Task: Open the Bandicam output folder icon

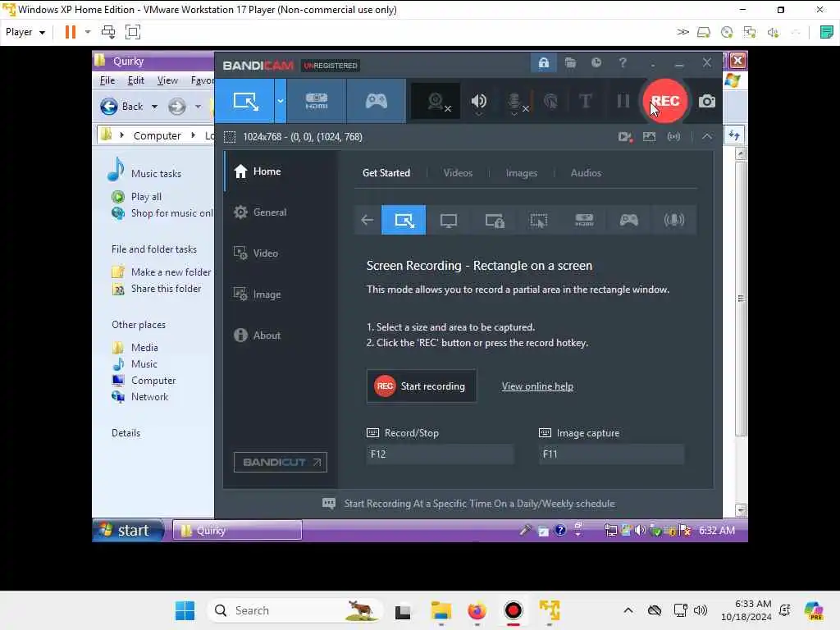Action: coord(571,63)
